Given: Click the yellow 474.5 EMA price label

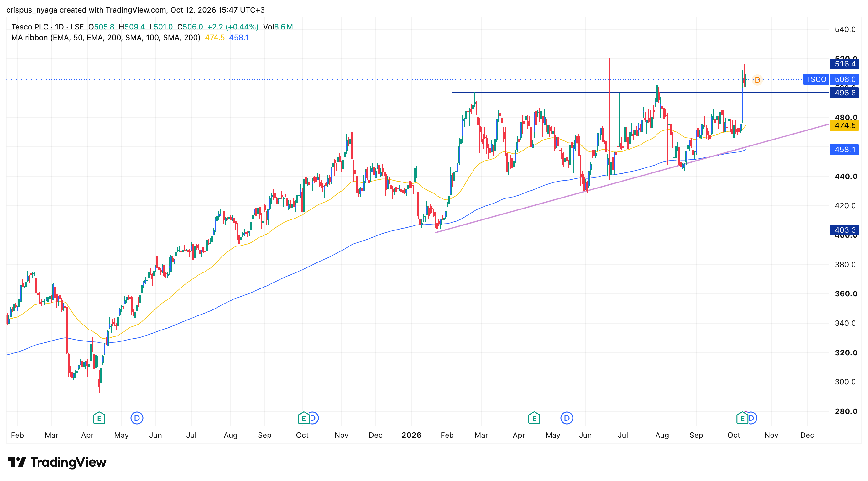Looking at the screenshot, I should click(845, 125).
